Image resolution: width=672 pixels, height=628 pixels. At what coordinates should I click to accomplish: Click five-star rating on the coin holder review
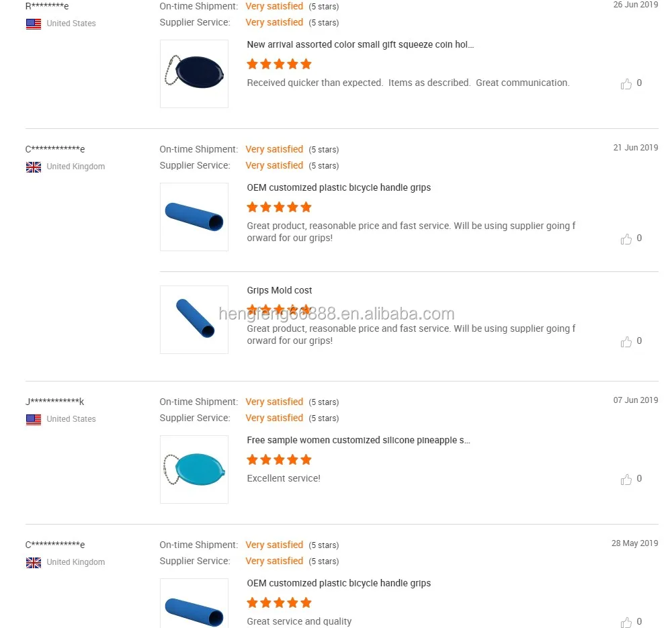point(279,64)
